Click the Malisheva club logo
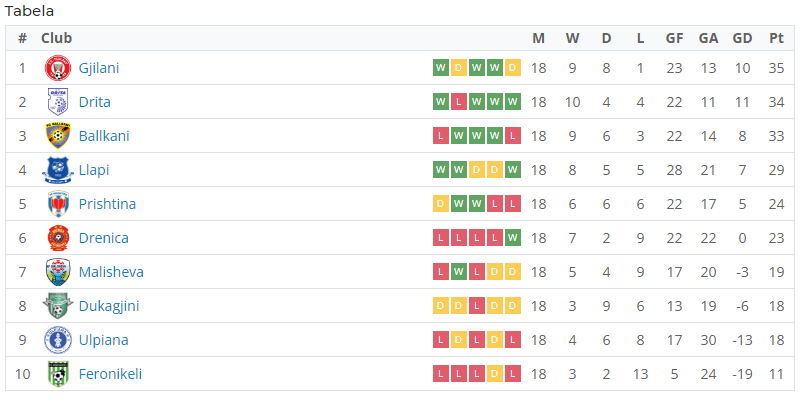This screenshot has width=804, height=404. tap(58, 272)
